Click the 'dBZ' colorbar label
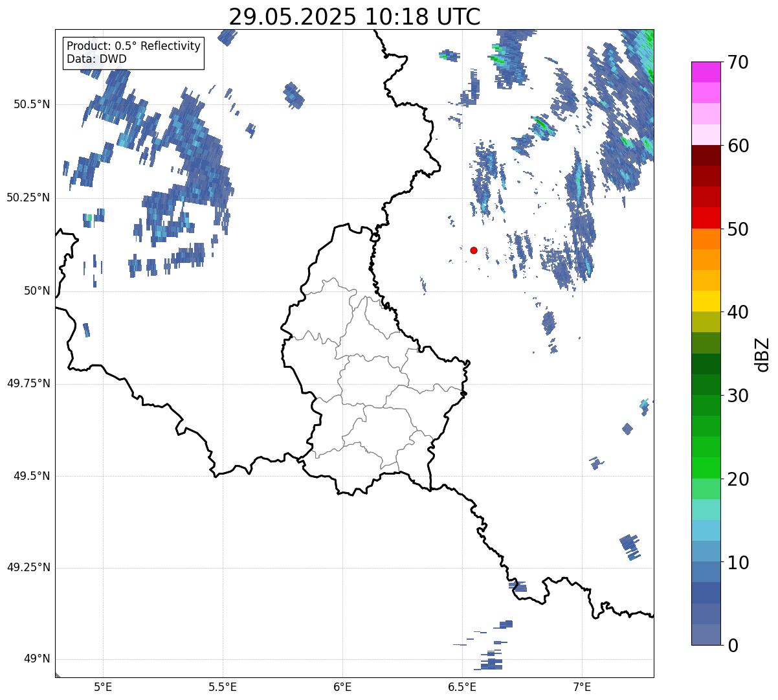The height and width of the screenshot is (700, 778). (763, 354)
